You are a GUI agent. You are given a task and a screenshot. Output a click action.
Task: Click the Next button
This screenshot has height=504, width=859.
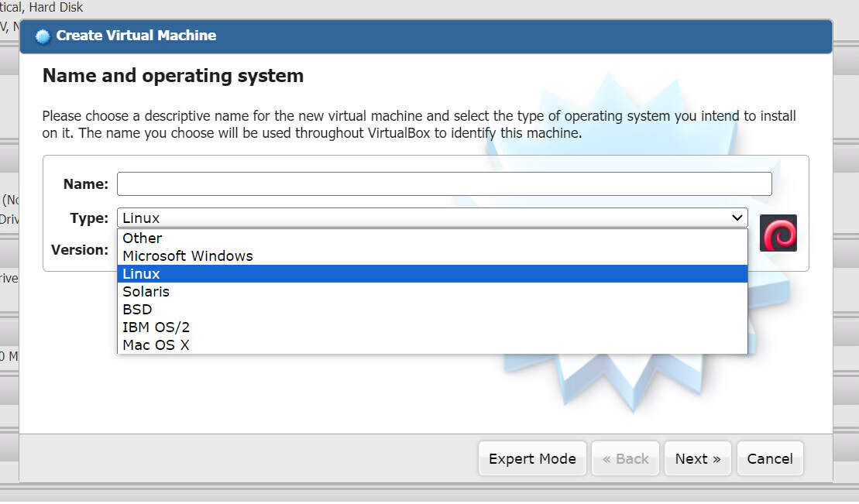[x=697, y=458]
